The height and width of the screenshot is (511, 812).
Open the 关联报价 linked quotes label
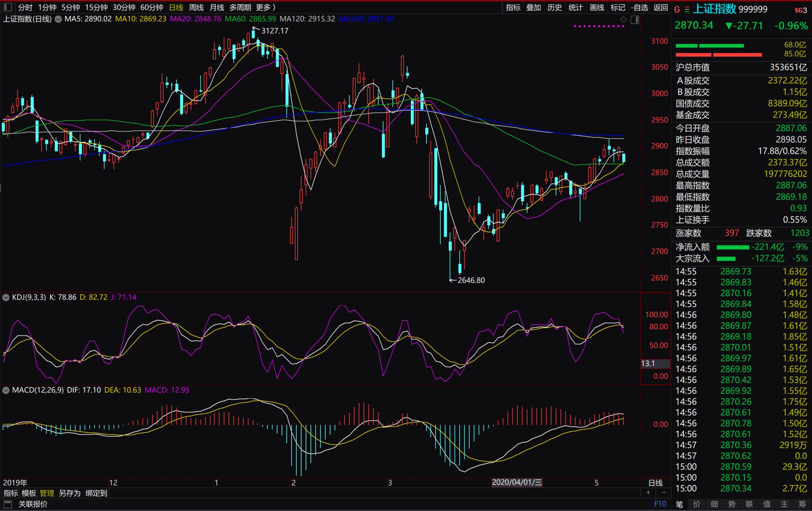coord(33,504)
